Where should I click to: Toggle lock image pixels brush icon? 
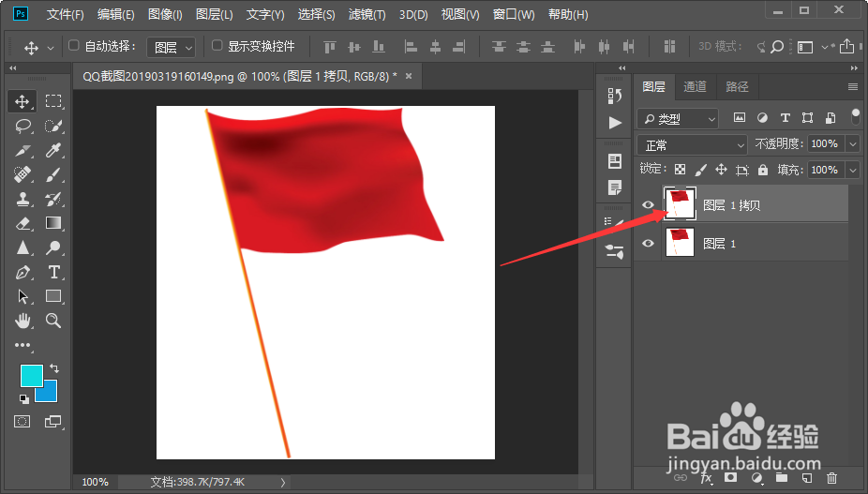tap(700, 170)
